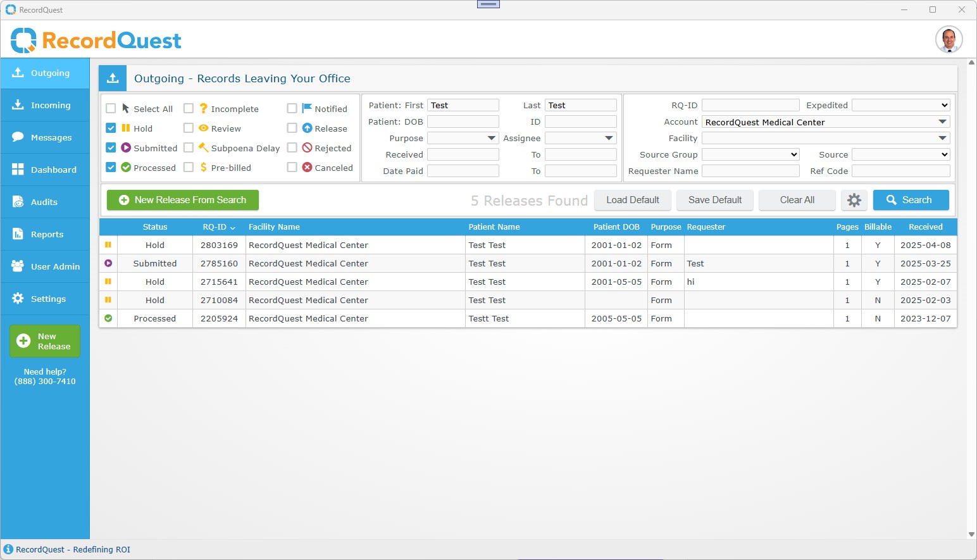Open User Admin in the sidebar
This screenshot has height=560, width=977.
coord(45,266)
